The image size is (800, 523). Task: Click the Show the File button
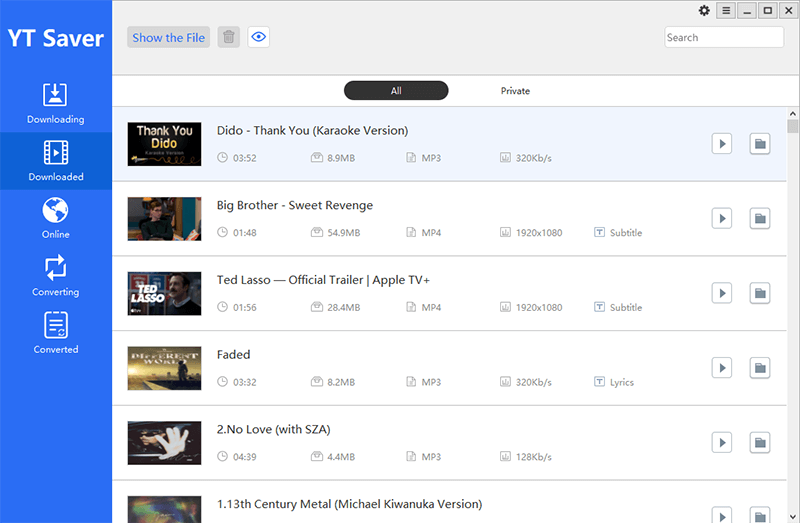tap(168, 37)
